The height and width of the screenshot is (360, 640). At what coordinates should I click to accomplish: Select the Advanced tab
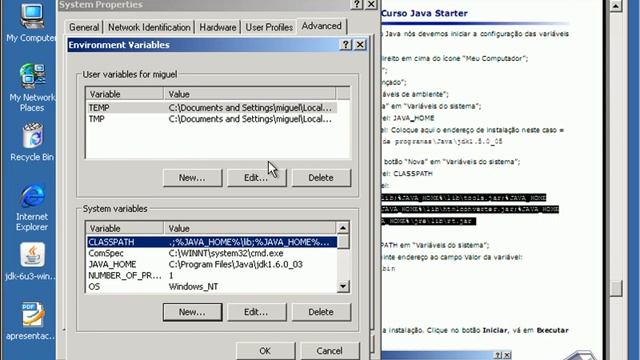click(322, 26)
